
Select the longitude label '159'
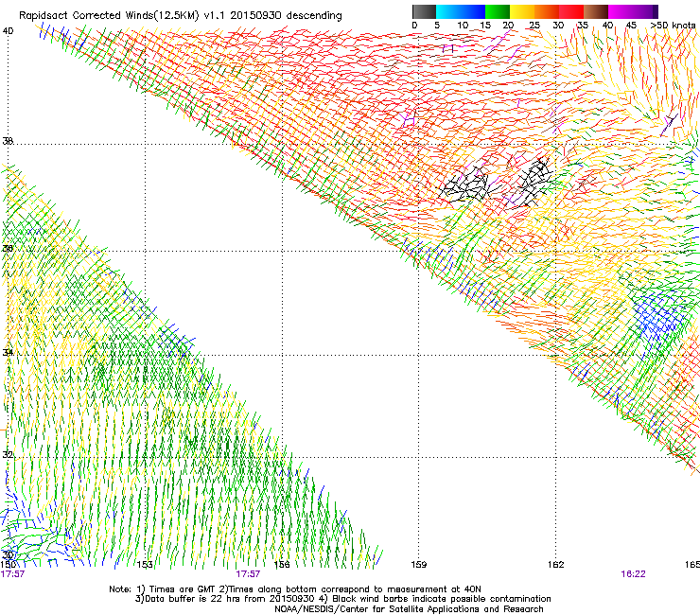pyautogui.click(x=419, y=565)
